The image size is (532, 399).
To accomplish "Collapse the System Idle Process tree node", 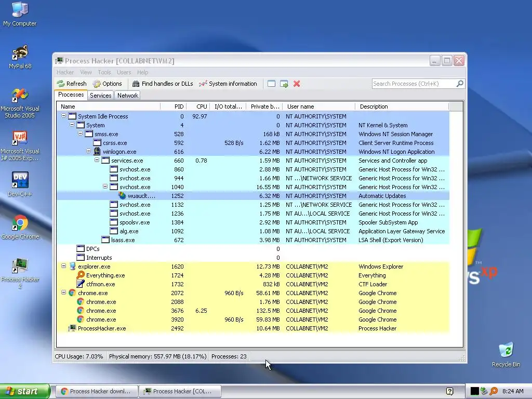I will (63, 116).
